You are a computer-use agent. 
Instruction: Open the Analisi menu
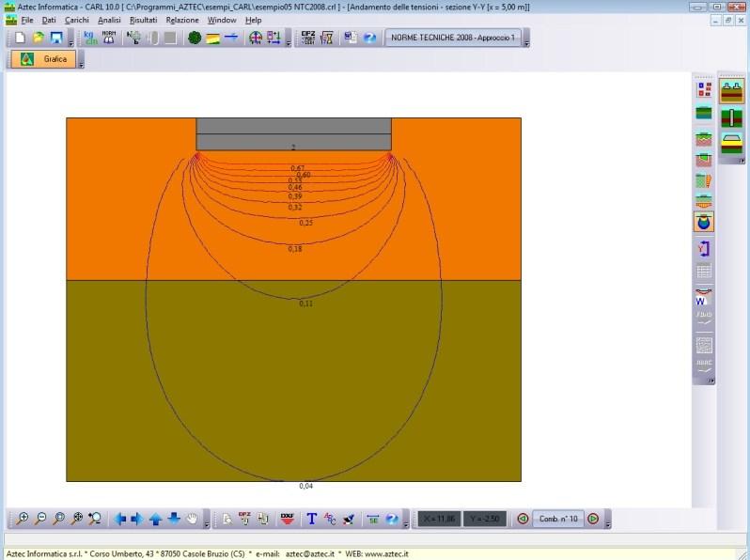109,20
